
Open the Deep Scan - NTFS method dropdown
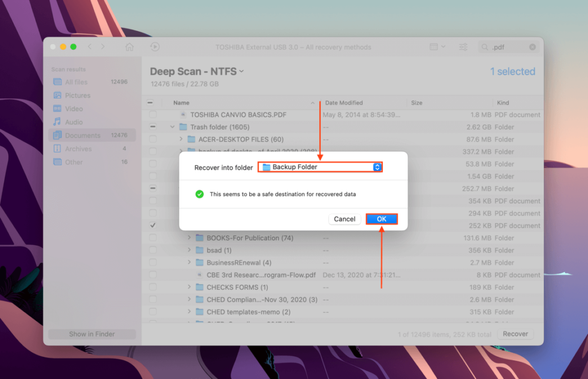coord(241,71)
